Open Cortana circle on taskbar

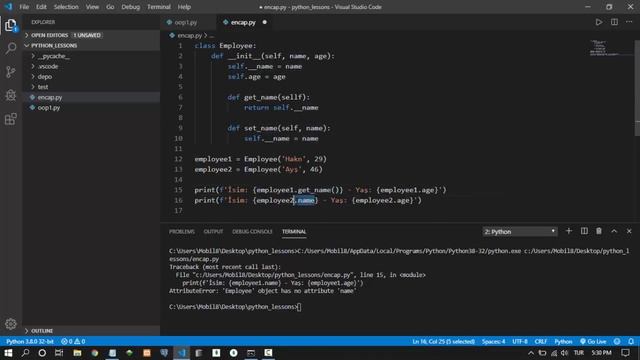[x=42, y=353]
